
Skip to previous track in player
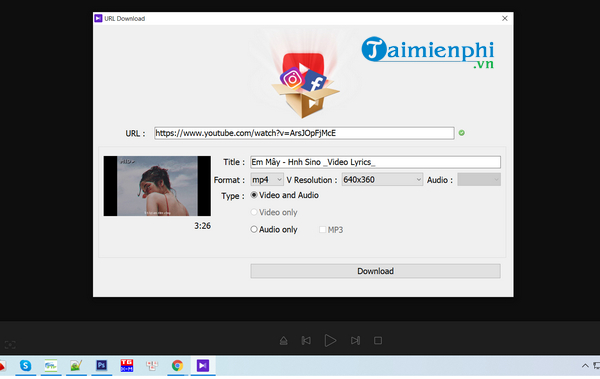click(x=306, y=340)
